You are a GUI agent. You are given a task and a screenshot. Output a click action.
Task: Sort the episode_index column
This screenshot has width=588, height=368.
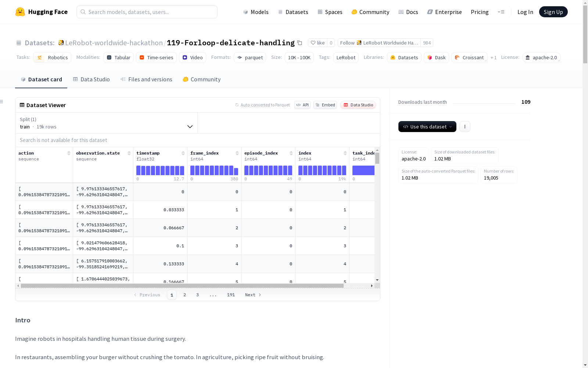(291, 153)
